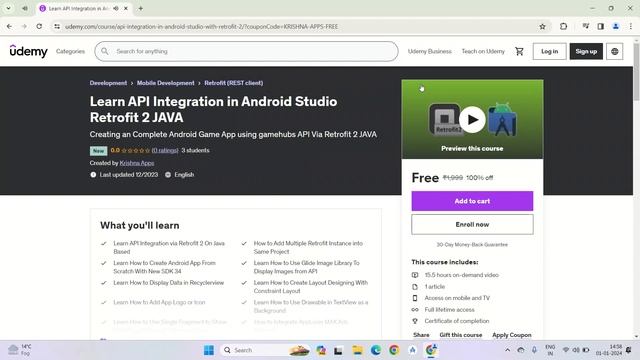Open the language globe selector
This screenshot has height=360, width=640.
[614, 51]
